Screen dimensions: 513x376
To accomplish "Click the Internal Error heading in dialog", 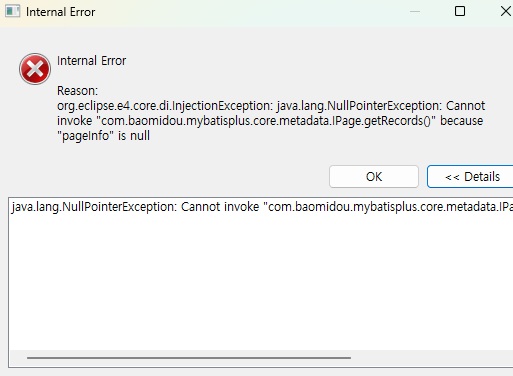I will tap(92, 61).
